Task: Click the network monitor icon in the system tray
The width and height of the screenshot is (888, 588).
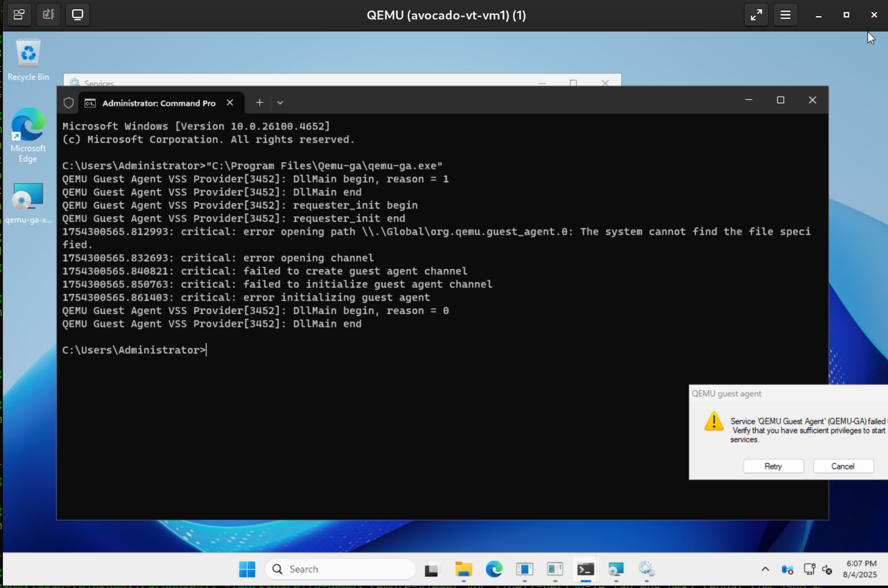Action: coord(809,569)
